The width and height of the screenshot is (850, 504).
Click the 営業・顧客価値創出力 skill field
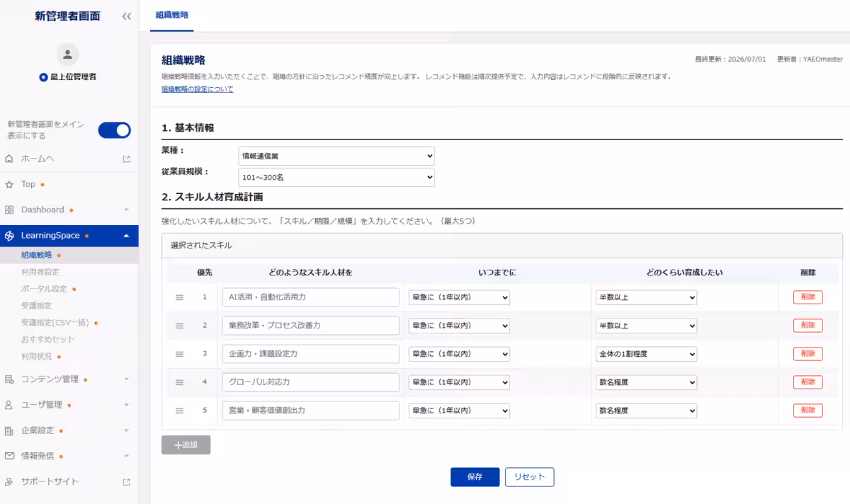coord(310,411)
